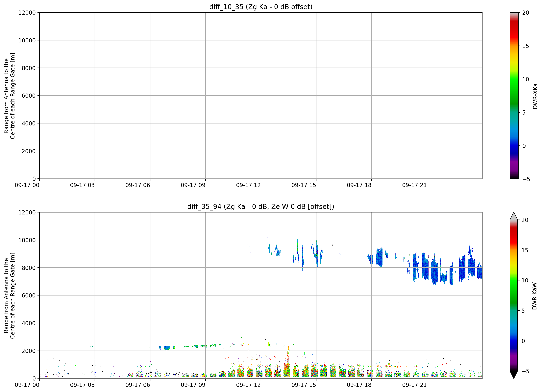
Task: Click x-tick "09-17 09" under diff_35_94 plot
Action: point(193,385)
